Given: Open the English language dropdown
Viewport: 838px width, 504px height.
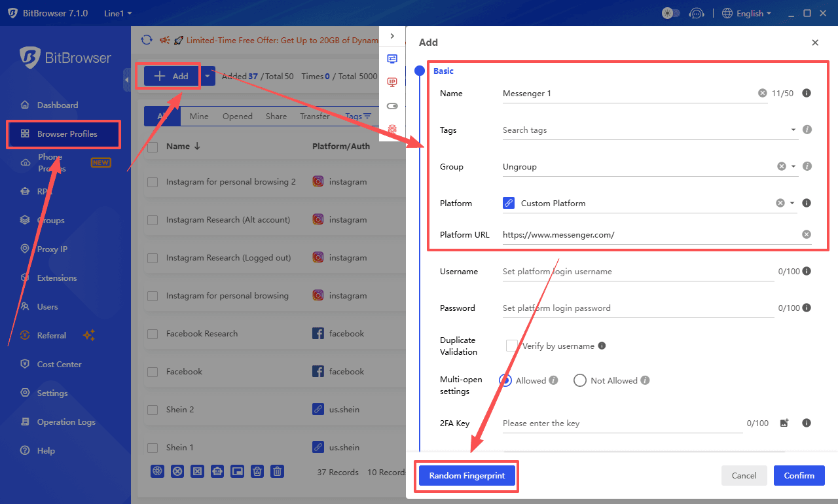Looking at the screenshot, I should coord(747,13).
